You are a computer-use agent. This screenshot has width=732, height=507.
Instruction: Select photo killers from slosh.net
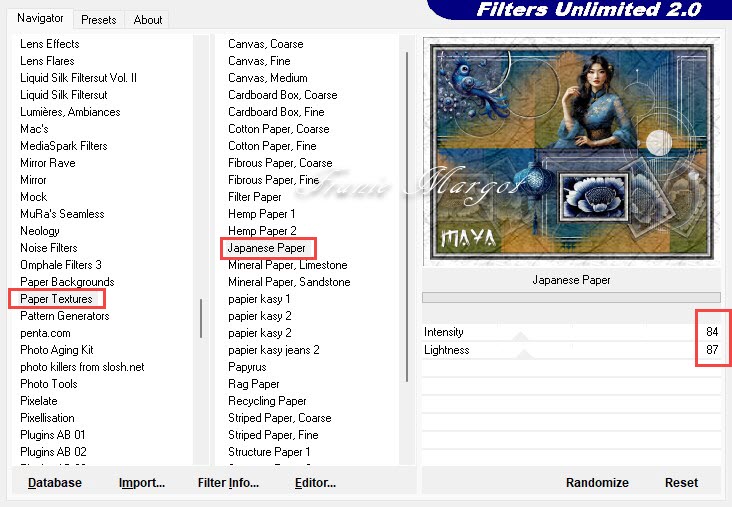click(x=82, y=367)
